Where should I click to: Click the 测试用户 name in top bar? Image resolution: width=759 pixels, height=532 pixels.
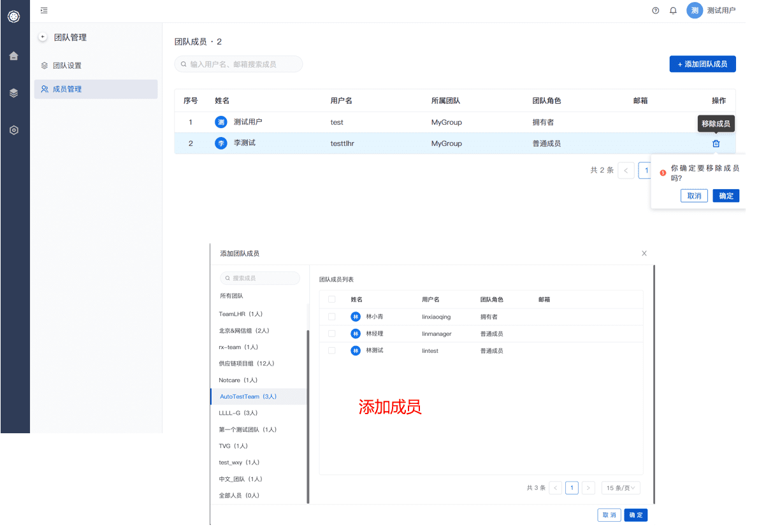coord(721,10)
